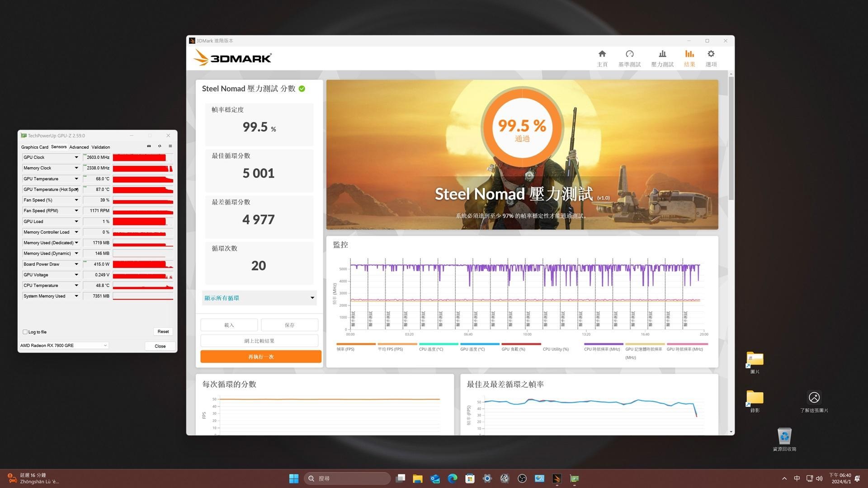The width and height of the screenshot is (868, 488).
Task: Click the taskbar search field
Action: pos(347,479)
